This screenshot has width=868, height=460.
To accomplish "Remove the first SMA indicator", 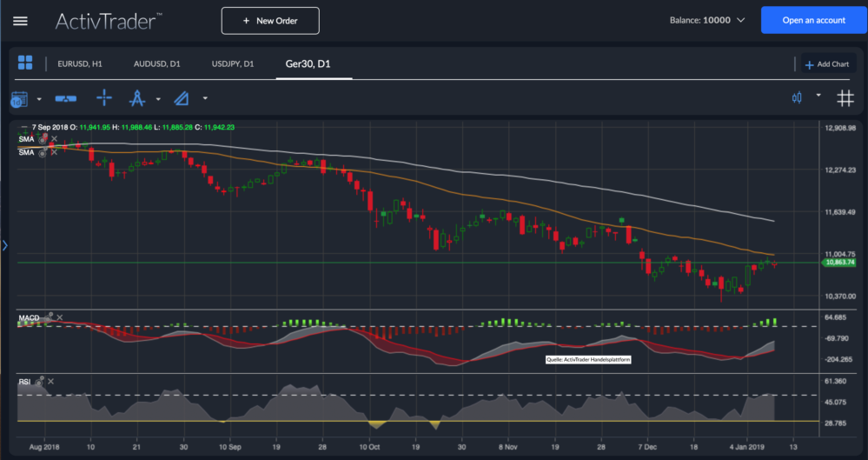I will [x=54, y=138].
